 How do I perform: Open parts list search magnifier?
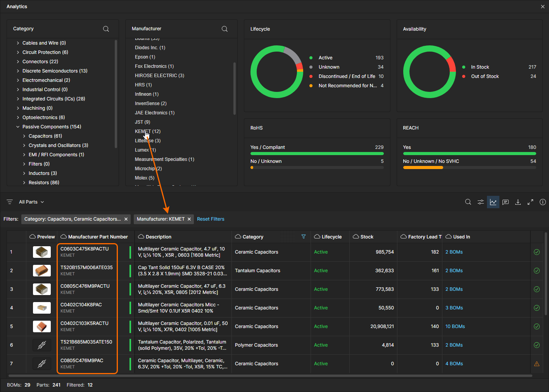click(468, 202)
